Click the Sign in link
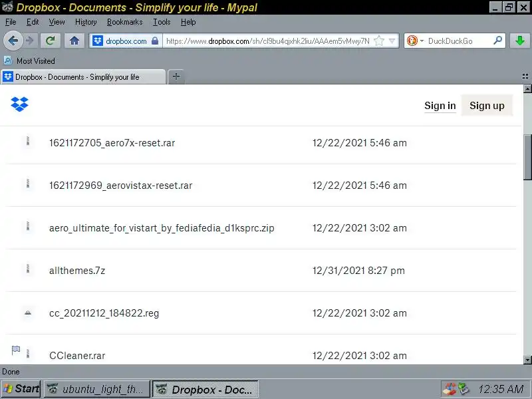The image size is (532, 399). (x=440, y=106)
